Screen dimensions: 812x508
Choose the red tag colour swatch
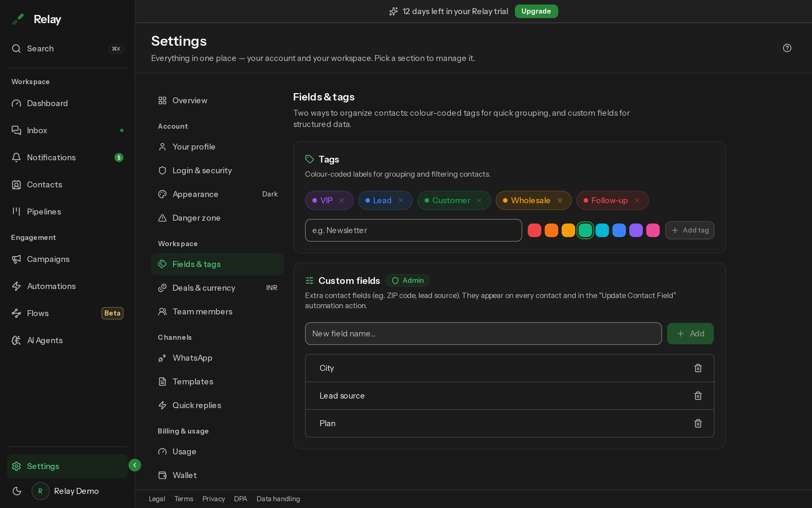click(534, 230)
